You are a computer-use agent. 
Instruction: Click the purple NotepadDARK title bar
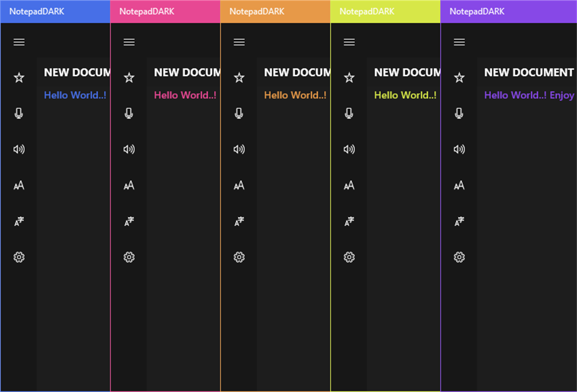[509, 12]
